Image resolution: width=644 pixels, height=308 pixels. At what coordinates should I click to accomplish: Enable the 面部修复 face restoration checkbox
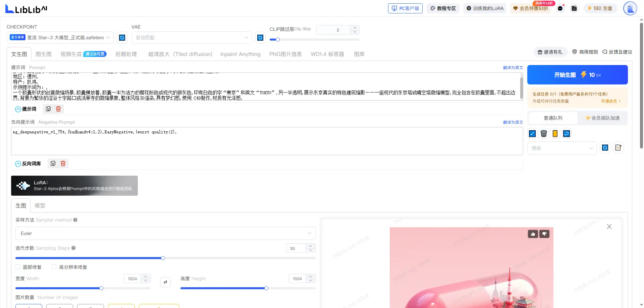click(18, 267)
